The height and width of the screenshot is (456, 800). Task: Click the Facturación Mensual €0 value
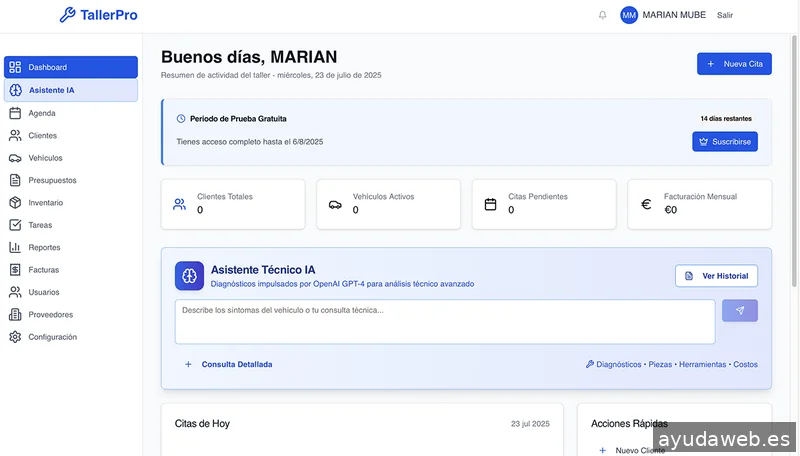[x=670, y=210]
